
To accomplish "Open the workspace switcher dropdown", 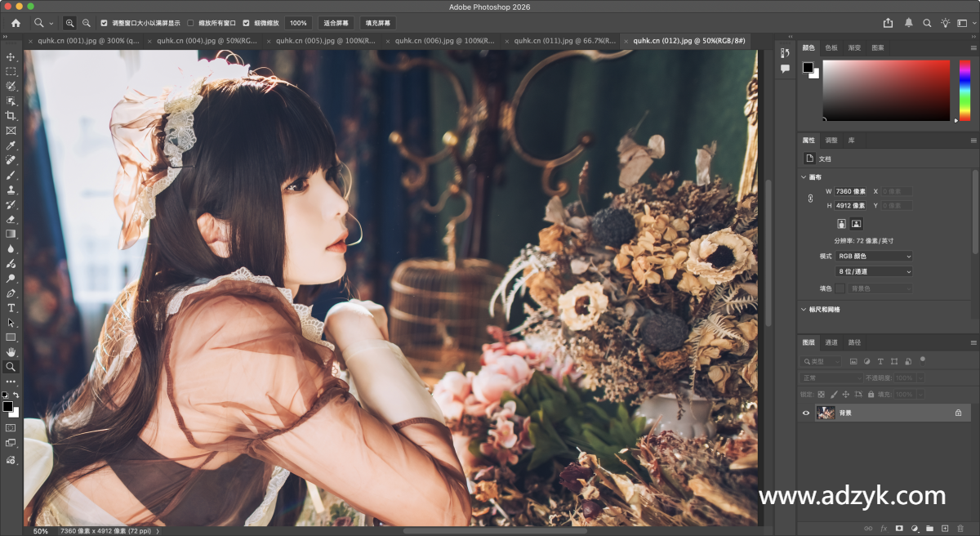I will [x=966, y=23].
